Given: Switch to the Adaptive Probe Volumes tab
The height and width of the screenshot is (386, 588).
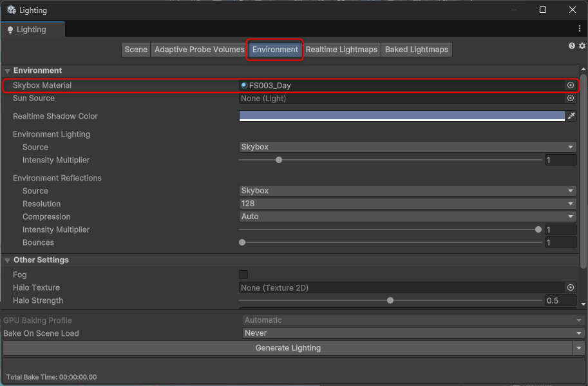Looking at the screenshot, I should [199, 50].
